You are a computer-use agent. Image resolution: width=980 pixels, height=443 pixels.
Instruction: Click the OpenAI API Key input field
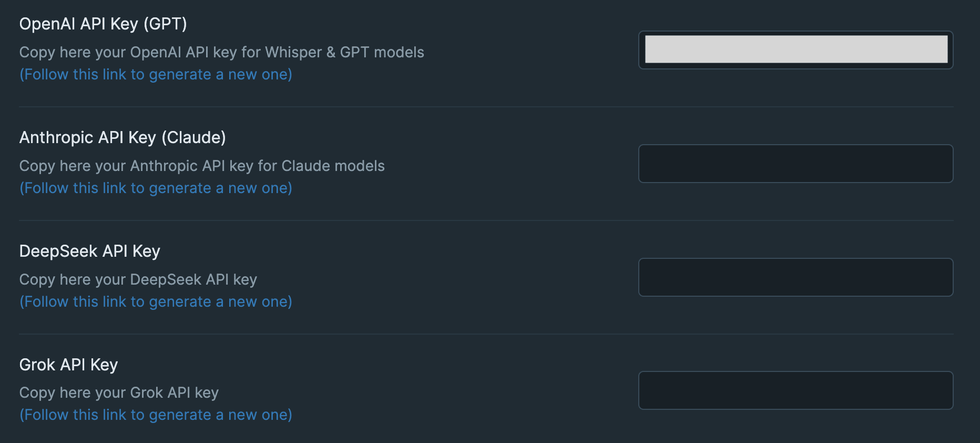[795, 50]
